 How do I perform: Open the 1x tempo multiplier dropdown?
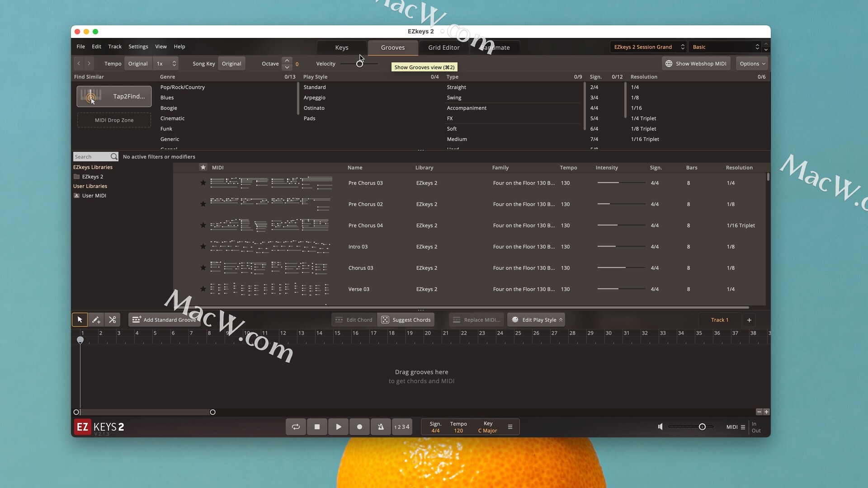click(x=165, y=64)
